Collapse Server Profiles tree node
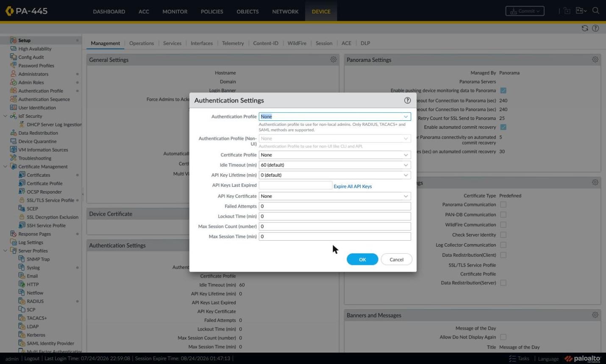Viewport: 606px width, 364px height. [5, 251]
